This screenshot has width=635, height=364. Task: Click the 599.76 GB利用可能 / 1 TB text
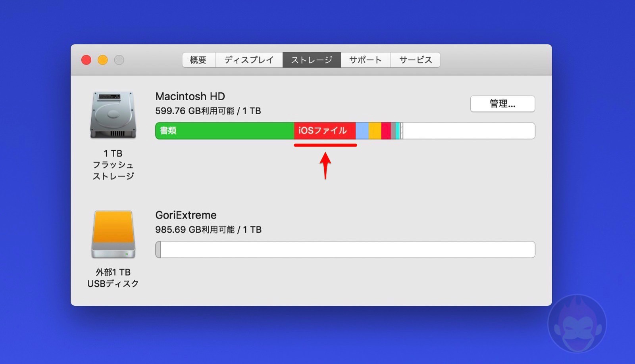(208, 111)
